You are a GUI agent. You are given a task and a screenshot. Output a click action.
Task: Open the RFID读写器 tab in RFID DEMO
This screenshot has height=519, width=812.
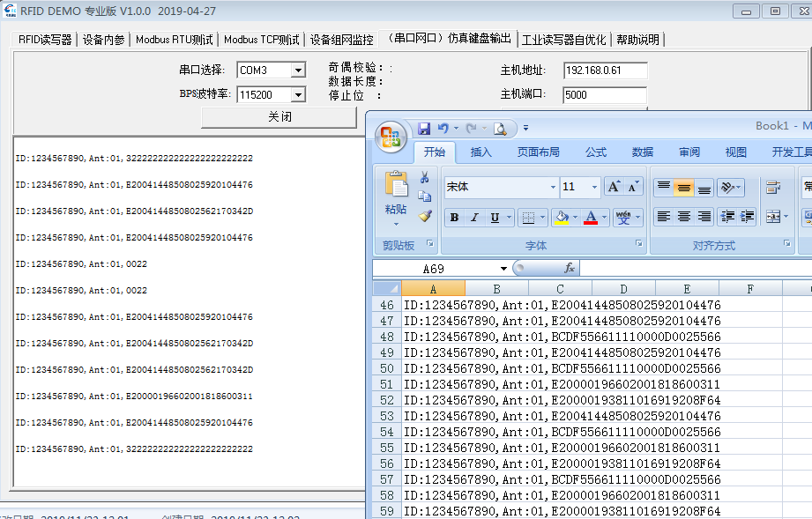coord(45,40)
